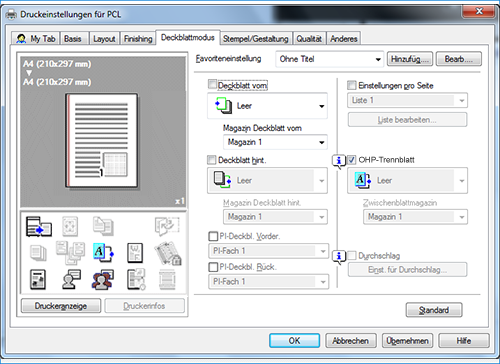
Task: Open the Layout tab
Action: [104, 39]
